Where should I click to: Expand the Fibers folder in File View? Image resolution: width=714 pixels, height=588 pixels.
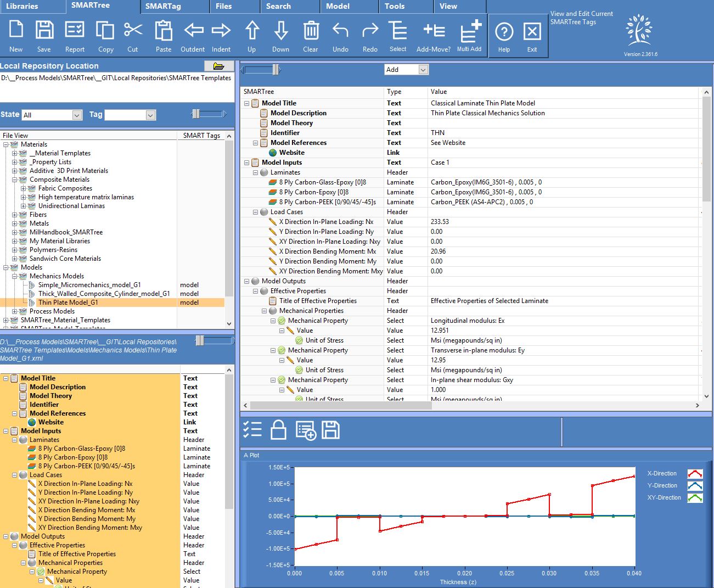pos(15,215)
